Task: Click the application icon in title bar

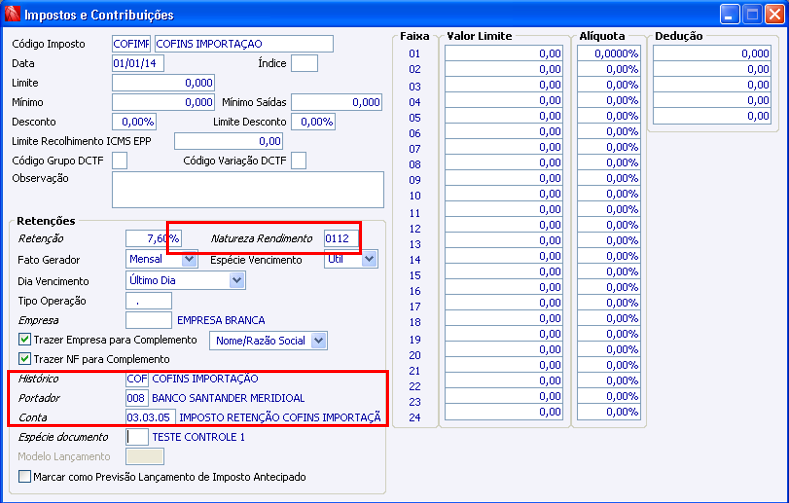Action: click(12, 14)
